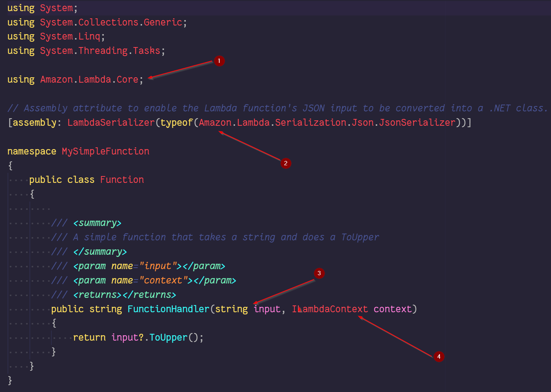Click 'Collections' in the second using line

tap(108, 22)
